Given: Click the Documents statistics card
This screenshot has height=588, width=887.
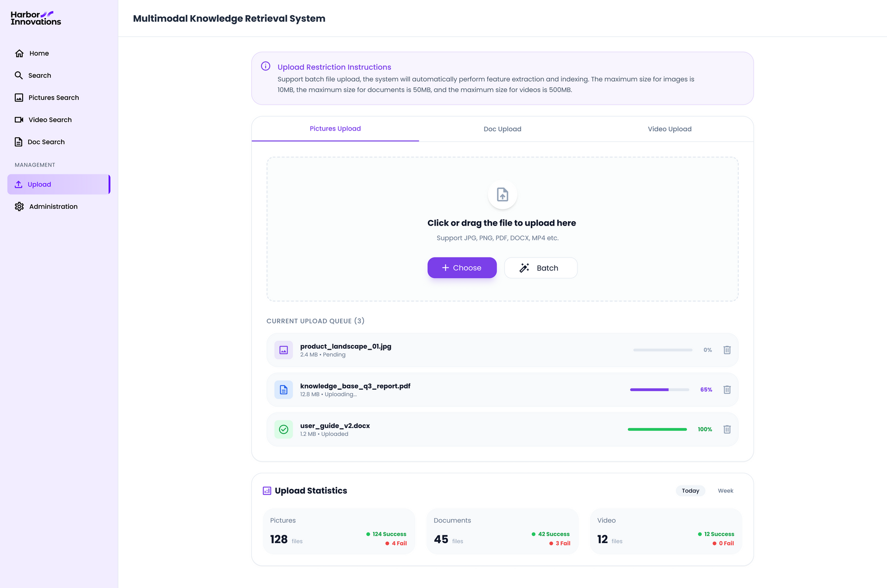Looking at the screenshot, I should 503,531.
